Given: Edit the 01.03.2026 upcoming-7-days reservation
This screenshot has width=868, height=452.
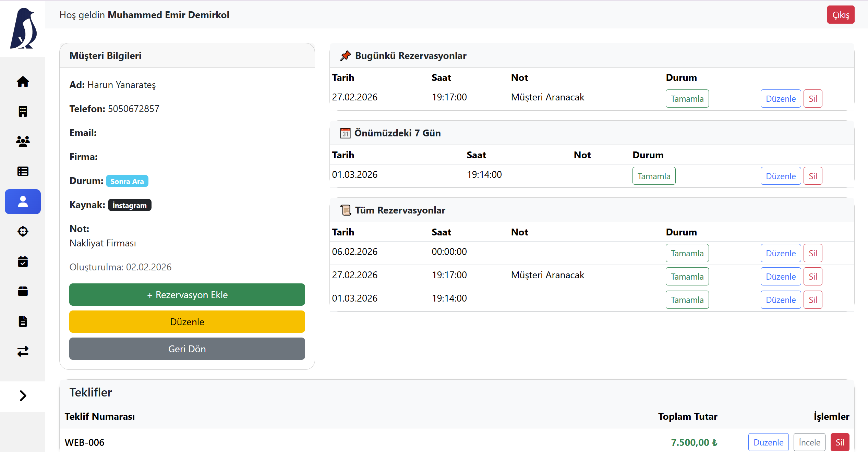Looking at the screenshot, I should pyautogui.click(x=781, y=176).
